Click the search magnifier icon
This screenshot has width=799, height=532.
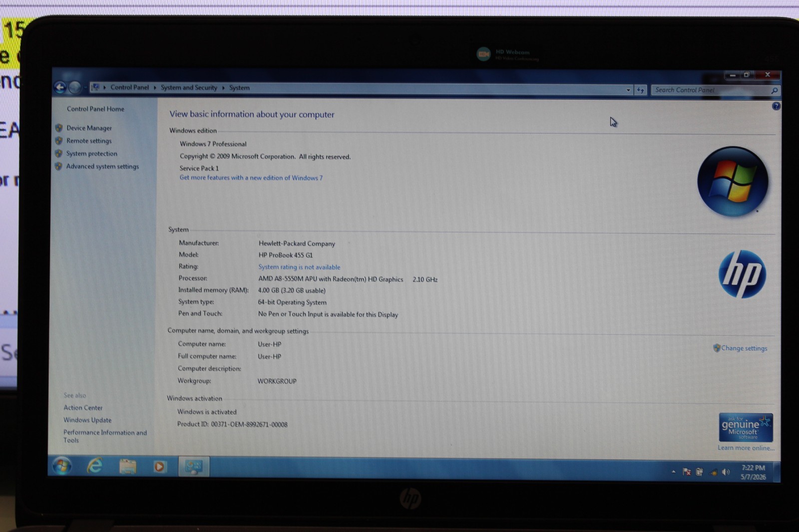pyautogui.click(x=775, y=90)
